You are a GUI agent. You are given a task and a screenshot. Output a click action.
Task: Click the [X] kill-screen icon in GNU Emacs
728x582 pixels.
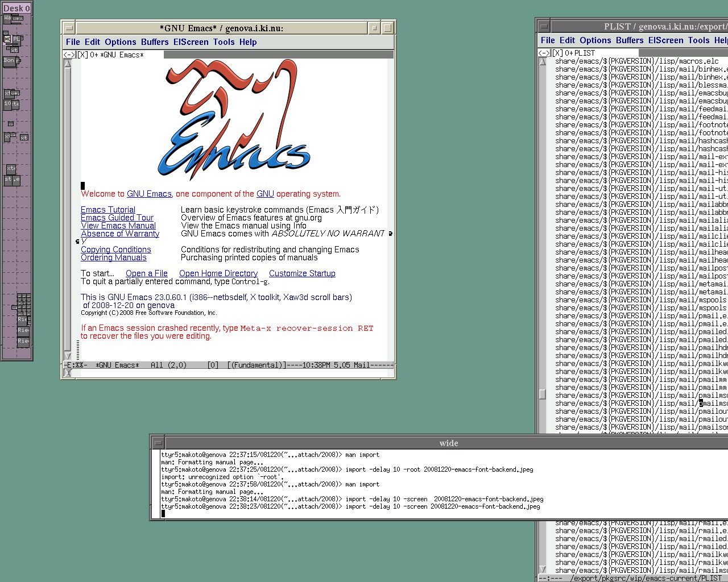[83, 55]
